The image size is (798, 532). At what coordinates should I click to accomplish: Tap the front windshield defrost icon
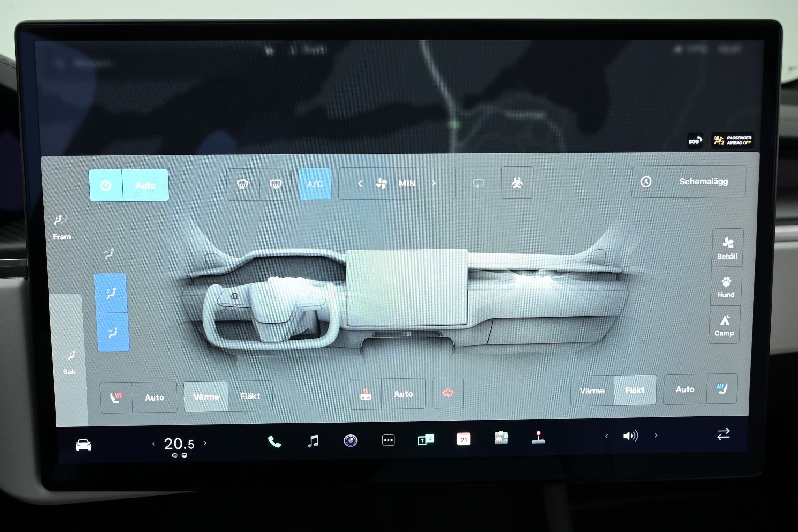tap(243, 184)
